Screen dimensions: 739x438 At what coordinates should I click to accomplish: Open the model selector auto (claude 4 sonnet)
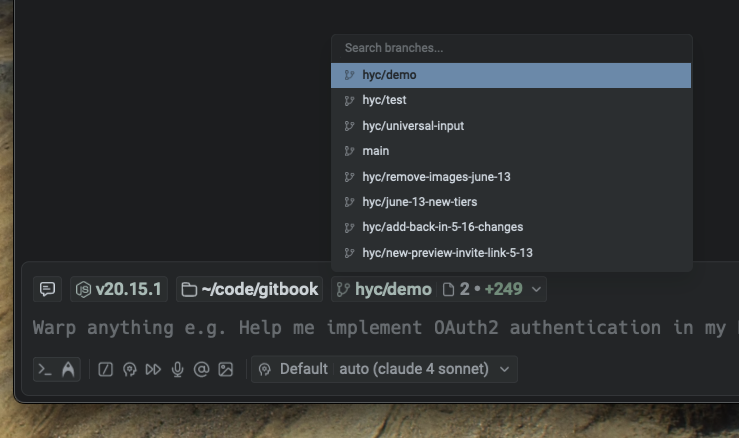[425, 369]
